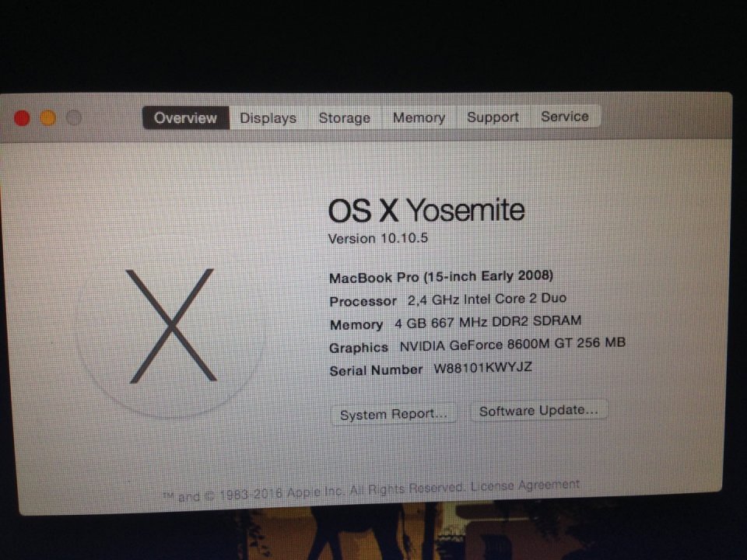Switch to the Displays tab
This screenshot has height=560, width=747.
point(268,117)
